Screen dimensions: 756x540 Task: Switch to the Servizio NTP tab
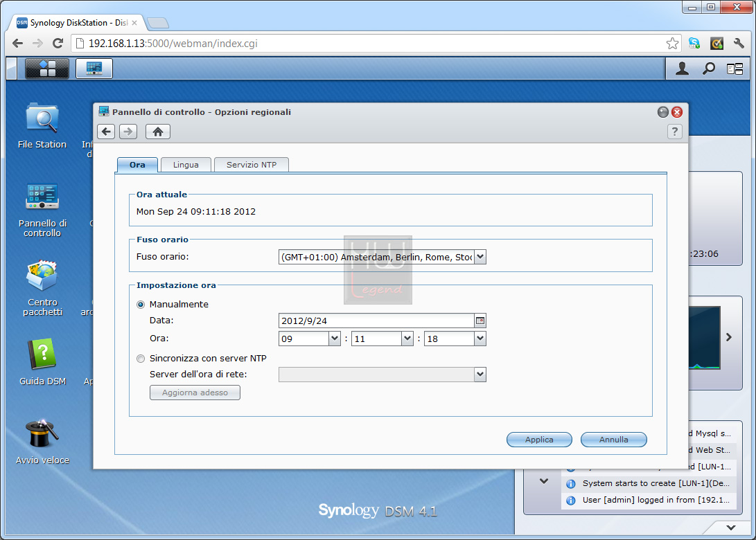click(x=252, y=165)
